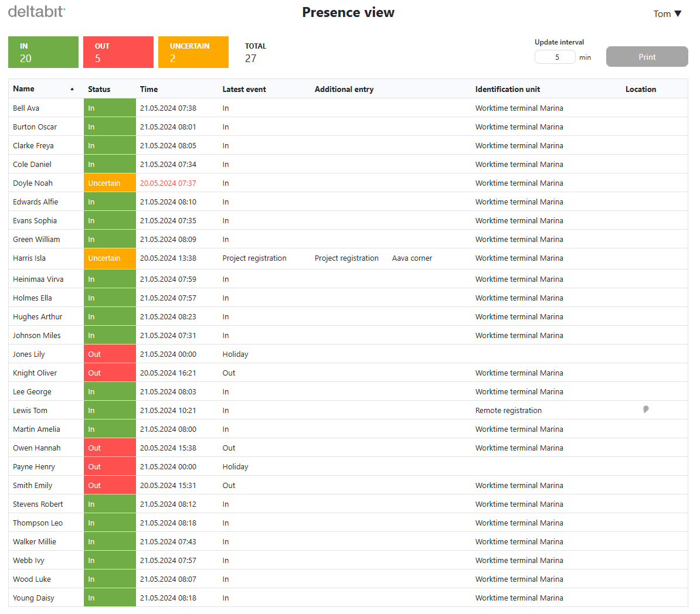Image resolution: width=700 pixels, height=614 pixels.
Task: Open the Tom user dropdown menu
Action: tap(667, 14)
